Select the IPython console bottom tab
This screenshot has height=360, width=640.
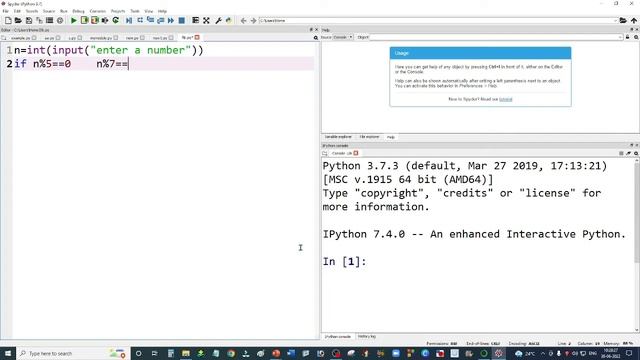pyautogui.click(x=338, y=336)
